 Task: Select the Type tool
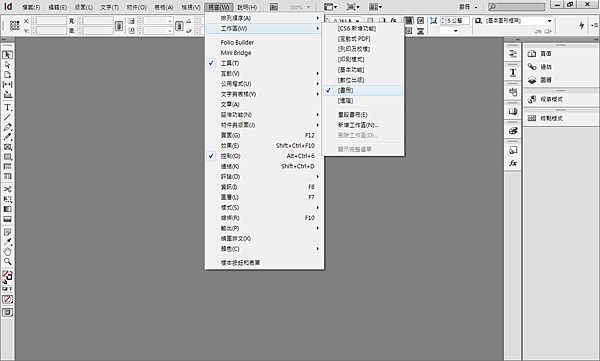tap(7, 107)
